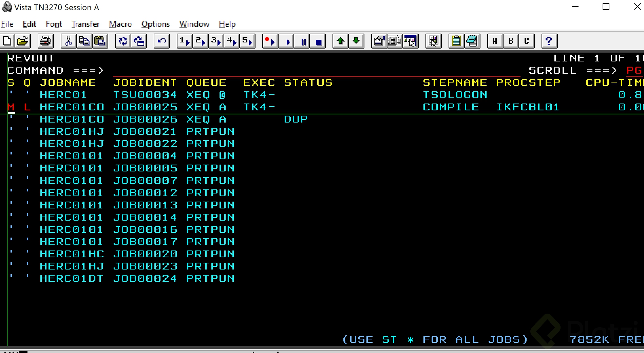Viewport: 644px width, 353px height.
Task: Select the HERC01HC job row name
Action: pos(72,254)
